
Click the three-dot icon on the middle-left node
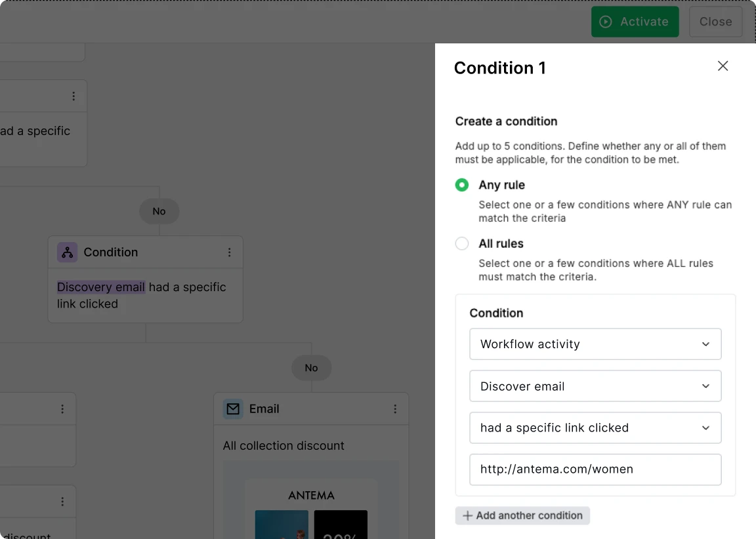(62, 409)
